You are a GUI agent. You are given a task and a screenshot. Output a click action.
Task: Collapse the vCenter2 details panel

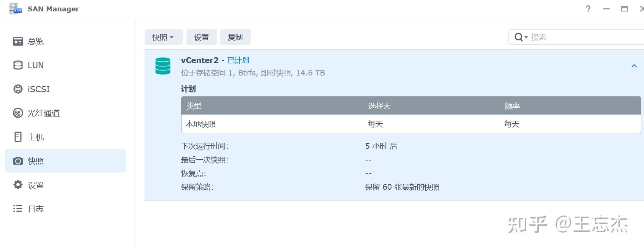634,66
